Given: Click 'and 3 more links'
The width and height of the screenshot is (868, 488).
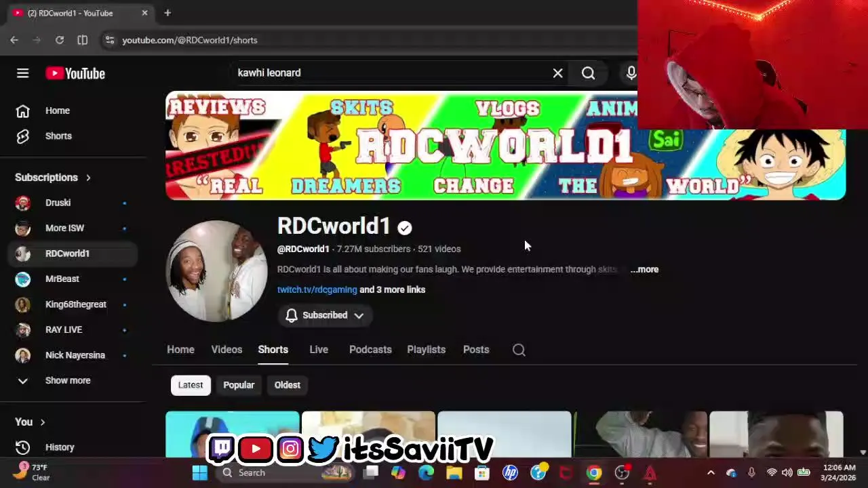Looking at the screenshot, I should [392, 289].
